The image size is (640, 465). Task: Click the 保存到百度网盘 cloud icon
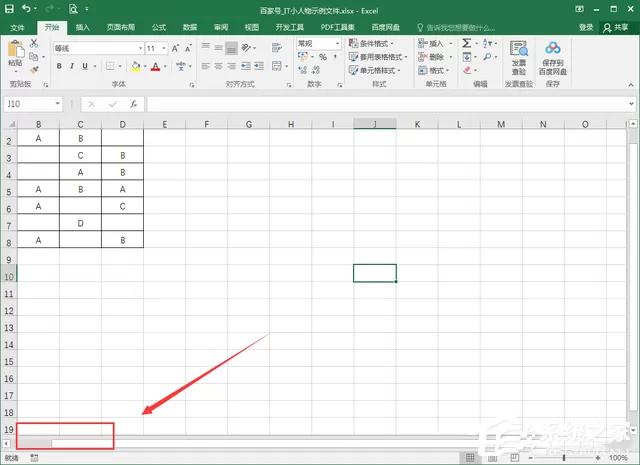[x=553, y=48]
